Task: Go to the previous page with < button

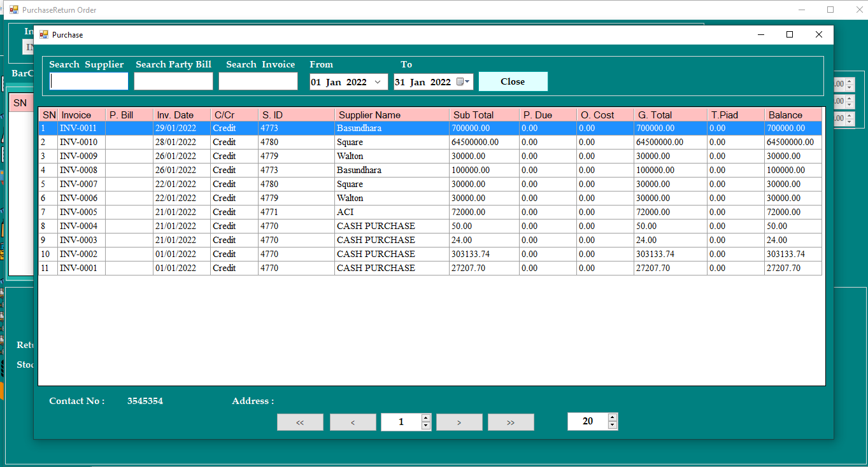Action: [x=353, y=422]
